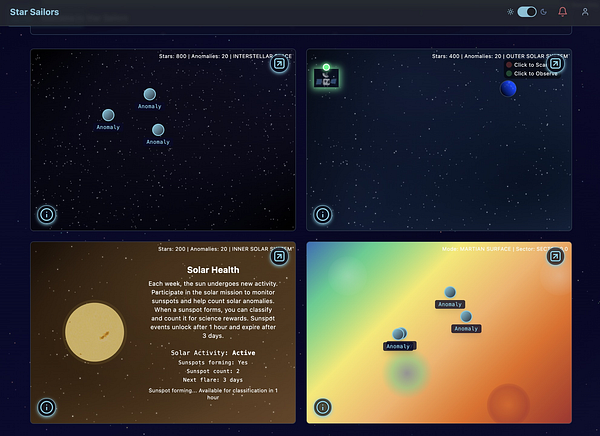This screenshot has height=436, width=600.
Task: Expand the Interstellar Space panel
Action: click(x=279, y=64)
